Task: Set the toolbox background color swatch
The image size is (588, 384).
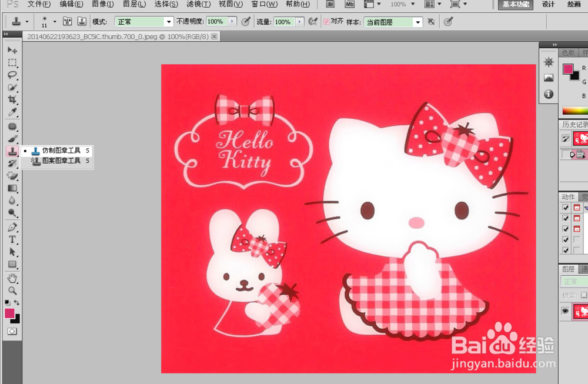Action: 16,319
